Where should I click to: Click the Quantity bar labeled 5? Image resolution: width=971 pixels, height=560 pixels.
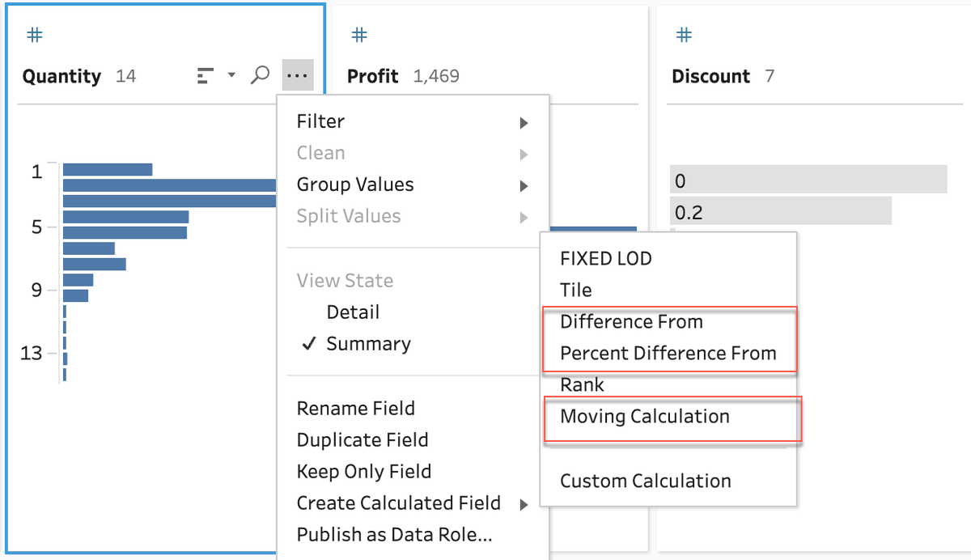(x=125, y=233)
